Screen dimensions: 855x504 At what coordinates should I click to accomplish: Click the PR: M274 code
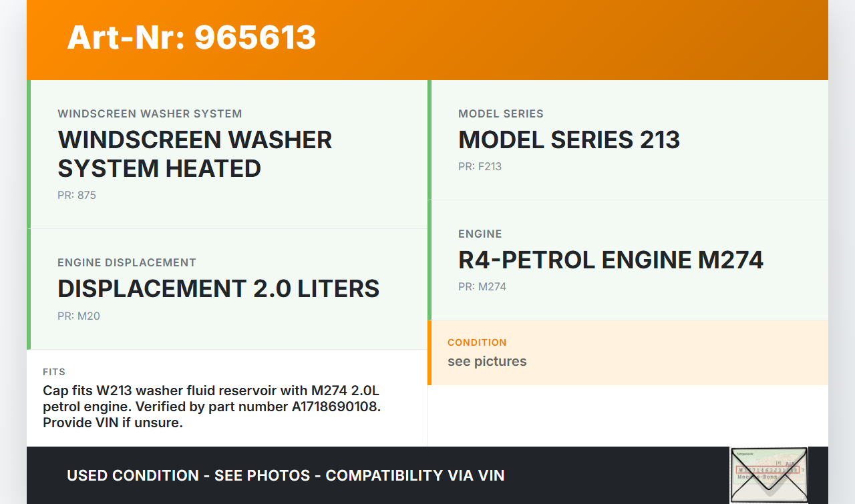(482, 287)
